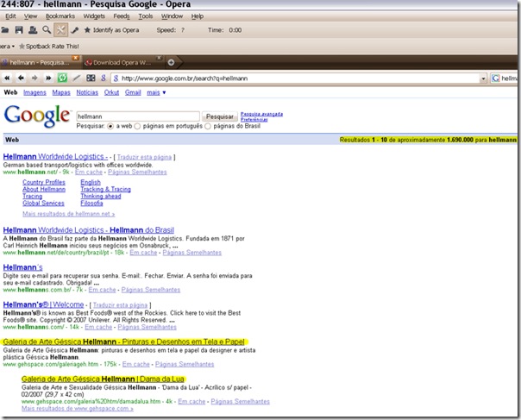Close the Download Opera tab
The height and width of the screenshot is (420, 521).
tap(160, 58)
